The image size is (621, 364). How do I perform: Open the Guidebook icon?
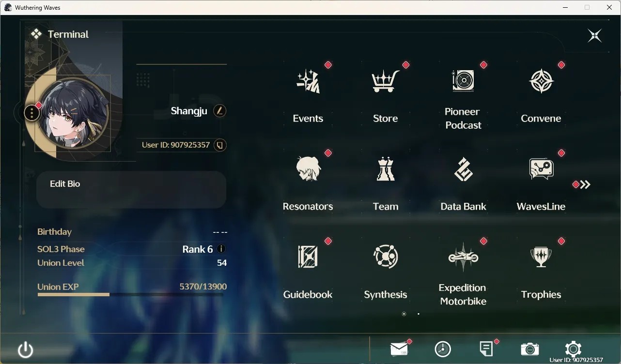click(308, 257)
